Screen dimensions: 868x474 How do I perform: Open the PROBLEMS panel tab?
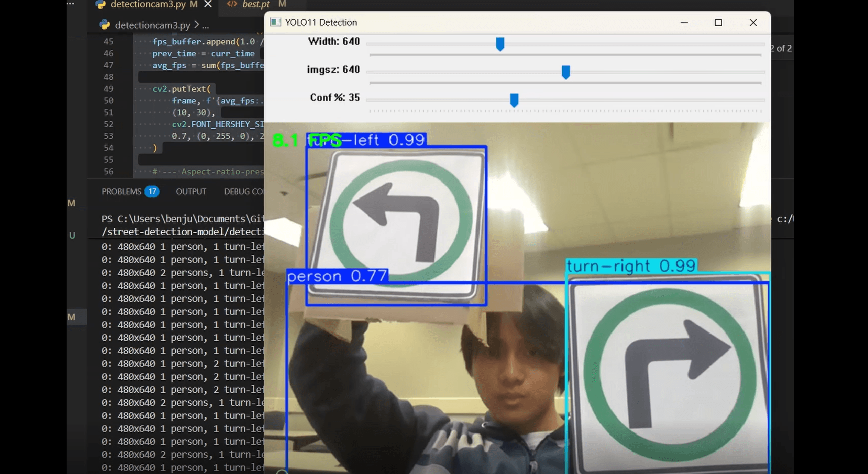(x=122, y=192)
